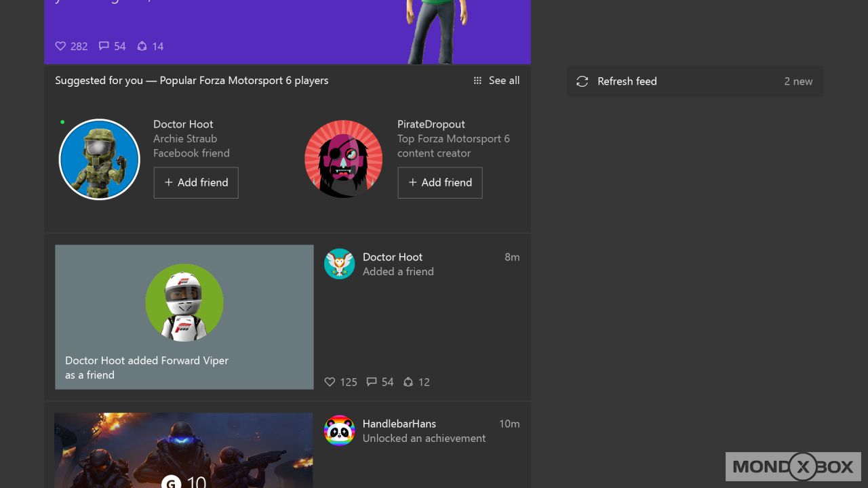868x488 pixels.
Task: Click the refresh icon next to Refresh feed
Action: tap(583, 81)
